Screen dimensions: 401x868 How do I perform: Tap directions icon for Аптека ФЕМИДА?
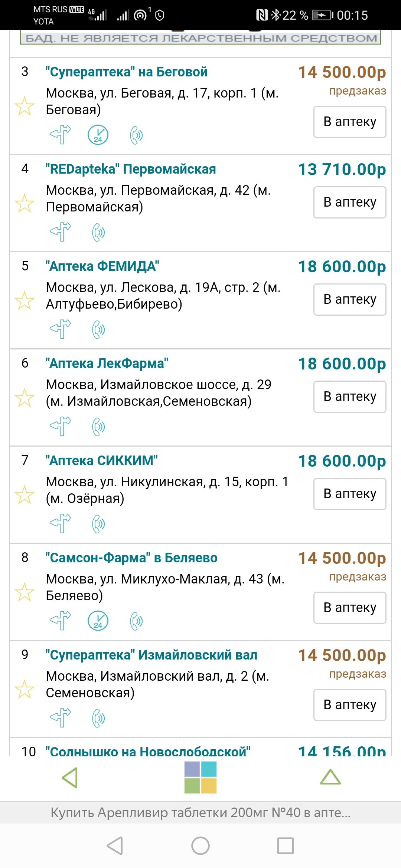click(60, 329)
